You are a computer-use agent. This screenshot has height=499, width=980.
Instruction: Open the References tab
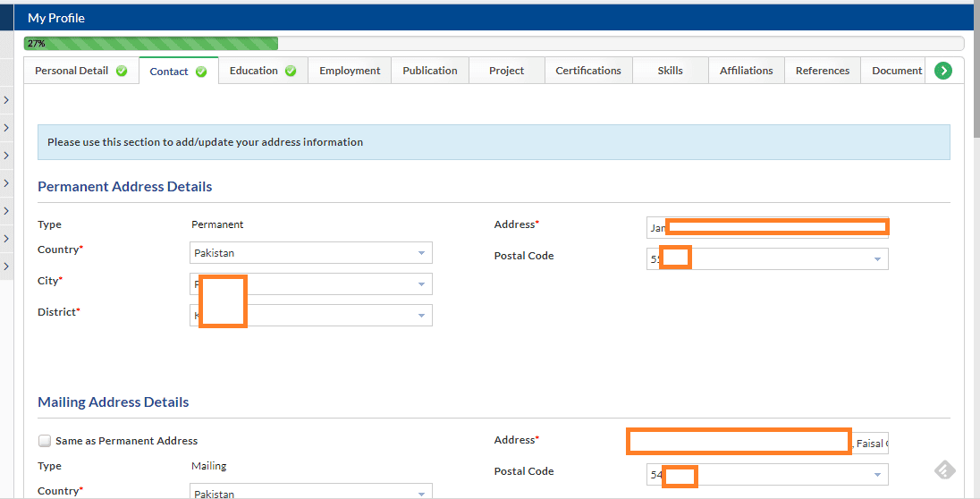point(822,71)
